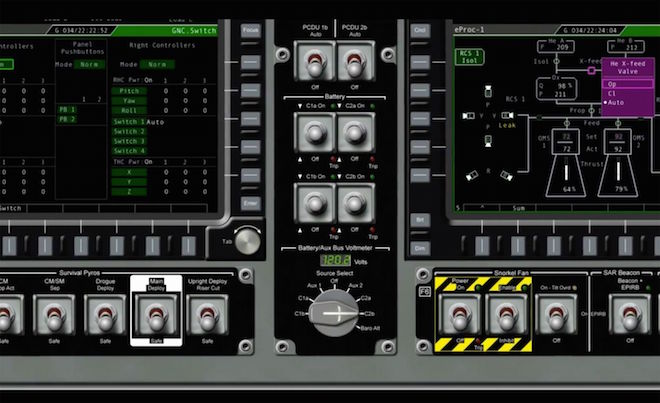The height and width of the screenshot is (403, 660).
Task: Click the Tab rotary knob
Action: point(248,241)
